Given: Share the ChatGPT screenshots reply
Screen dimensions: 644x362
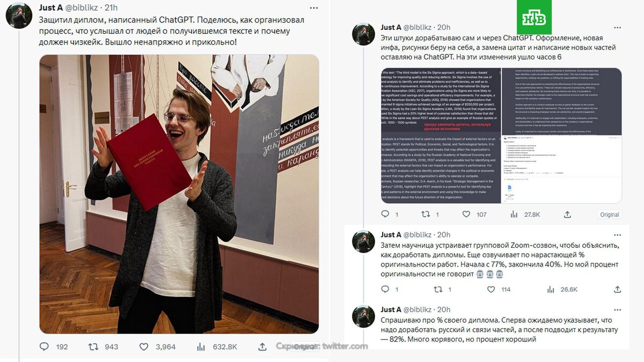Looking at the screenshot, I should (567, 214).
